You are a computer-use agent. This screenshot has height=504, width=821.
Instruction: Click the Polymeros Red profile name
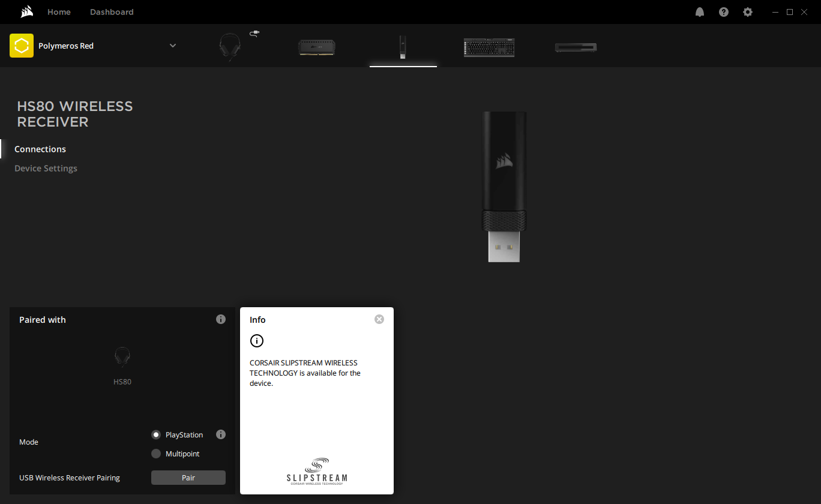tap(66, 46)
